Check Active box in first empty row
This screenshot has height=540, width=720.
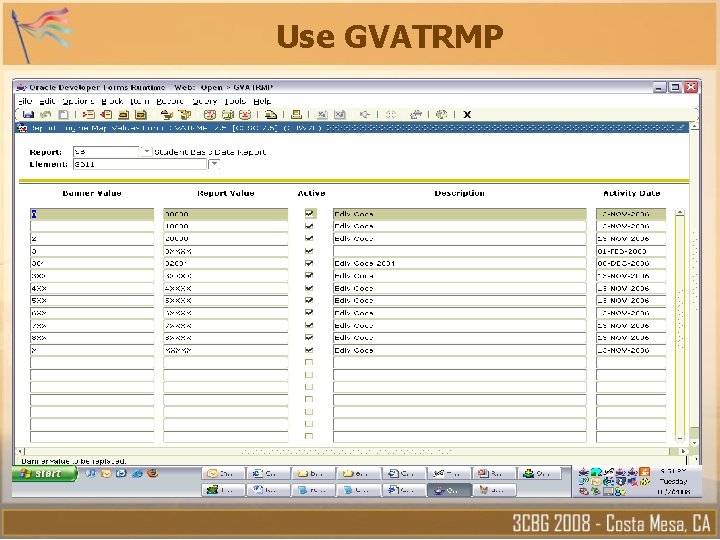click(309, 362)
